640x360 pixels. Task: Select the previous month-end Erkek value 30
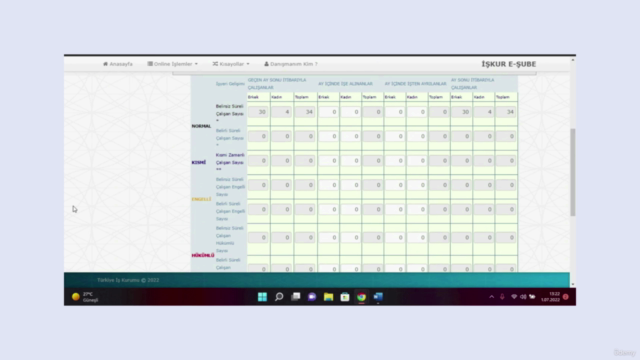[258, 112]
